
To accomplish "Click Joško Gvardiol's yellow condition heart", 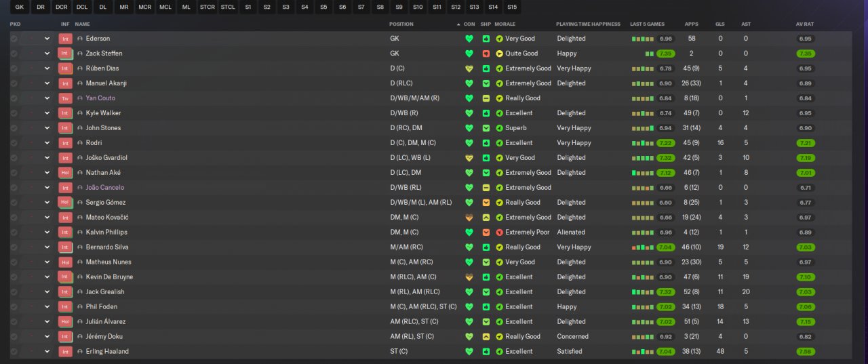I will coord(469,158).
